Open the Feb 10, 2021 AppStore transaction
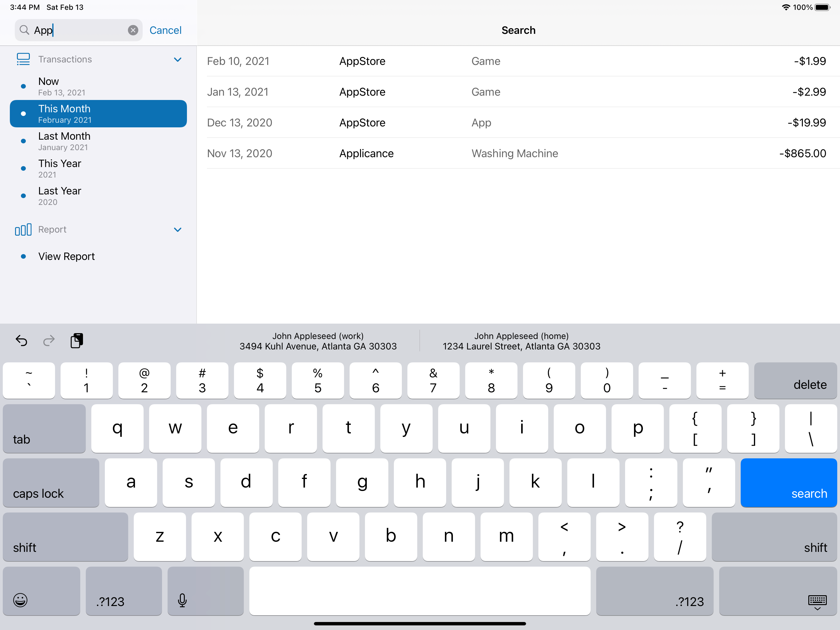 (x=518, y=61)
